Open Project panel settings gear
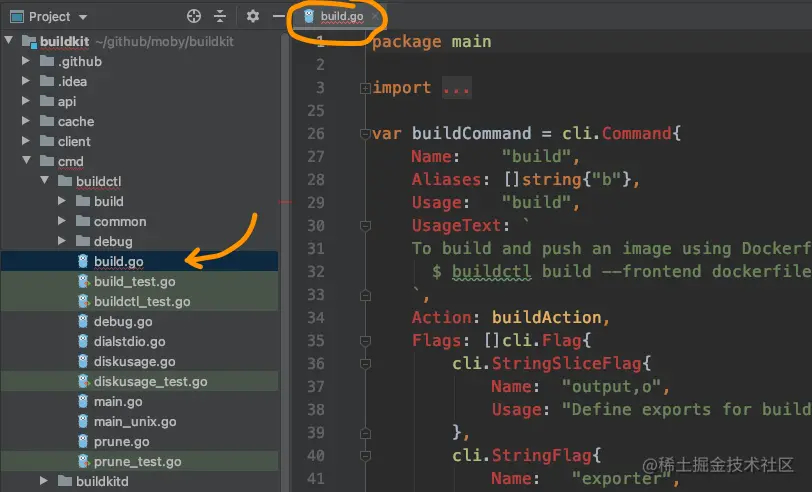The image size is (812, 492). click(253, 17)
